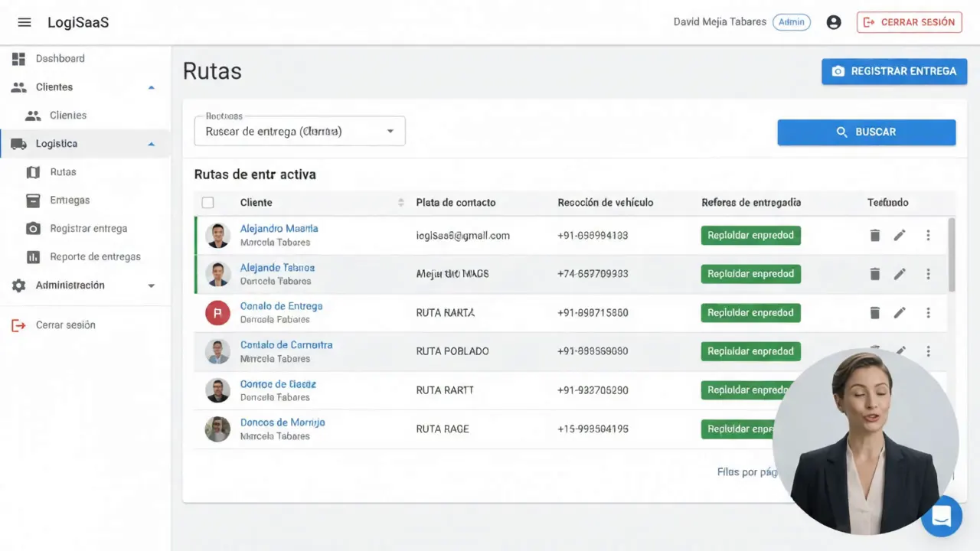Click the REGISTRAR ENTREGA button

coord(894,71)
